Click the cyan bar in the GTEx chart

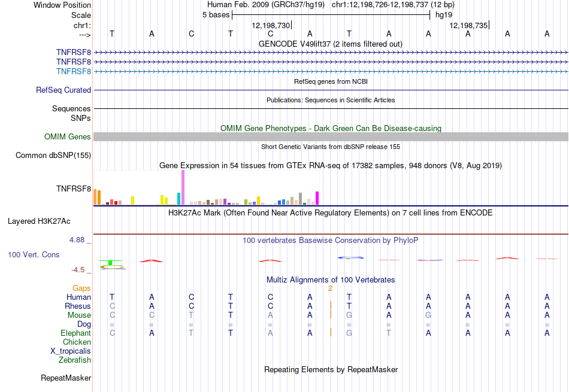(x=179, y=199)
